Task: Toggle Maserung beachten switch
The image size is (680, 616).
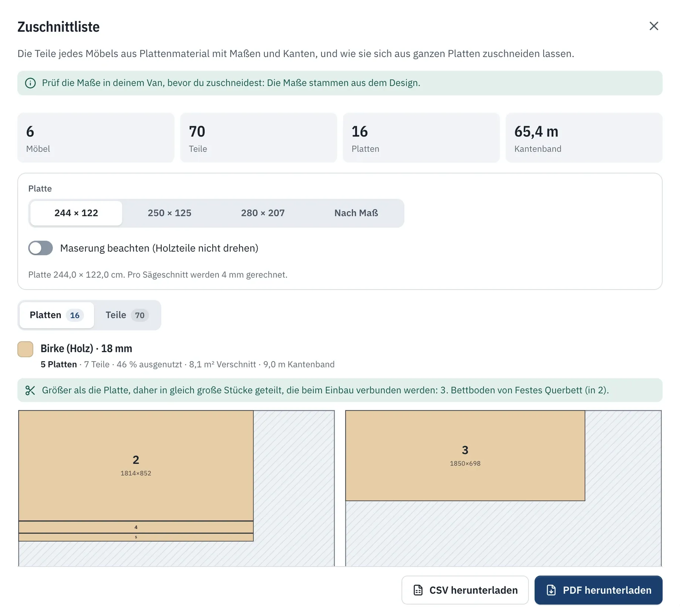Action: tap(40, 248)
